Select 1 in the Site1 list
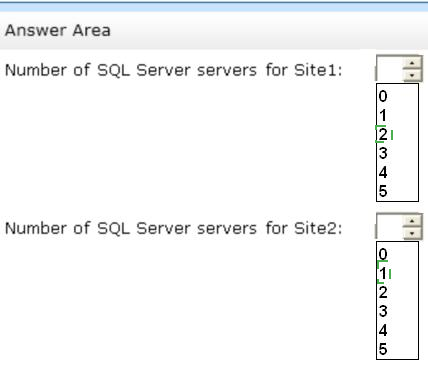This screenshot has width=428, height=367. (x=383, y=115)
